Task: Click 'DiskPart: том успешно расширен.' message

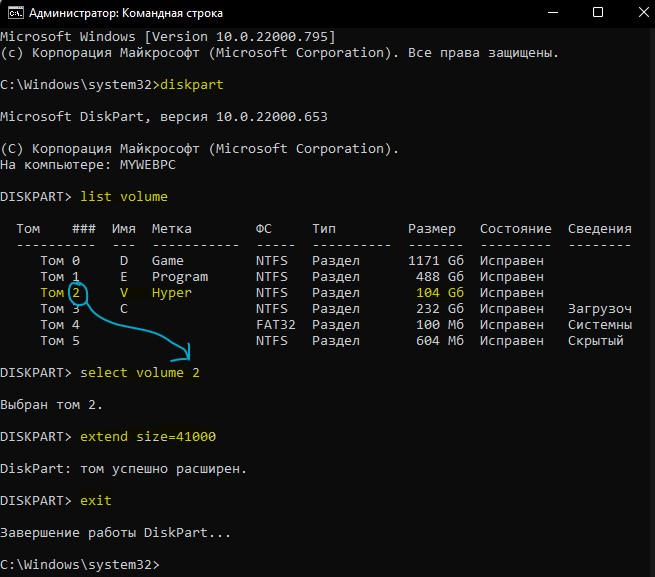Action: (x=123, y=469)
